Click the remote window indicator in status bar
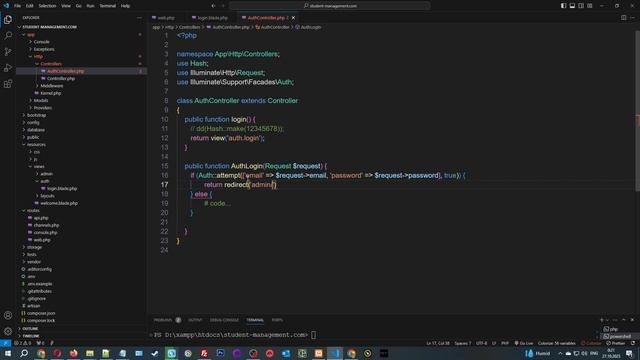This screenshot has width=640, height=360. [5, 343]
